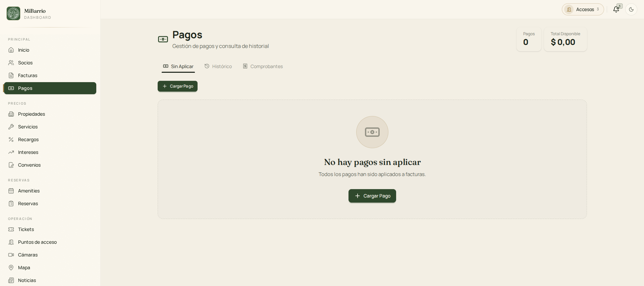Select the Sin Aplicar tab

[x=178, y=66]
